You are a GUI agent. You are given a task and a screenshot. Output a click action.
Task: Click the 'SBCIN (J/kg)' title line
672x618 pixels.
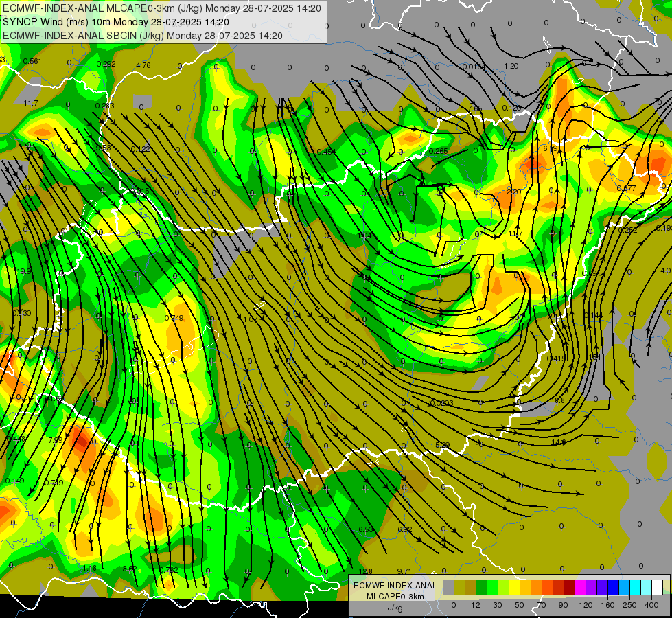[143, 36]
